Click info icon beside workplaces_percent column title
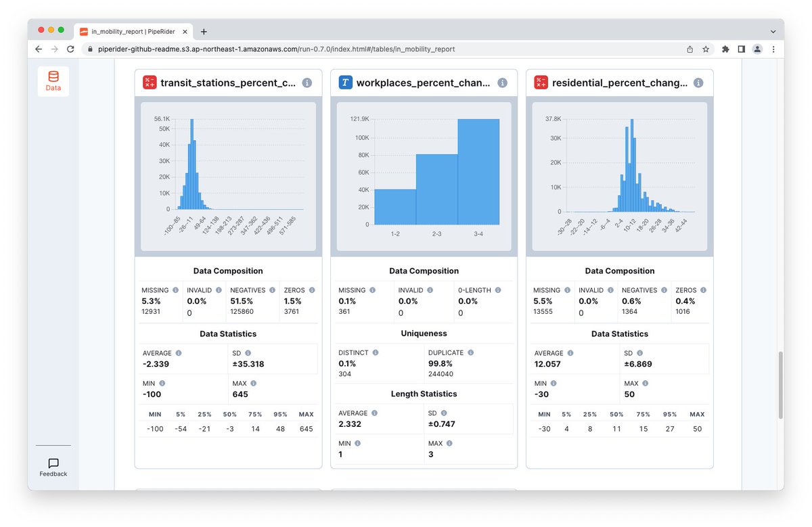Viewport: 812px width, 527px height. (502, 83)
